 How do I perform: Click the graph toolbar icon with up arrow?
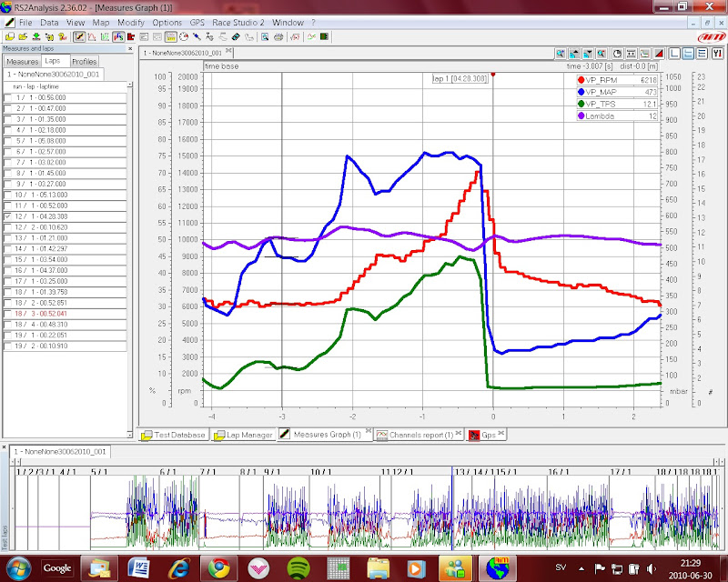tap(574, 54)
